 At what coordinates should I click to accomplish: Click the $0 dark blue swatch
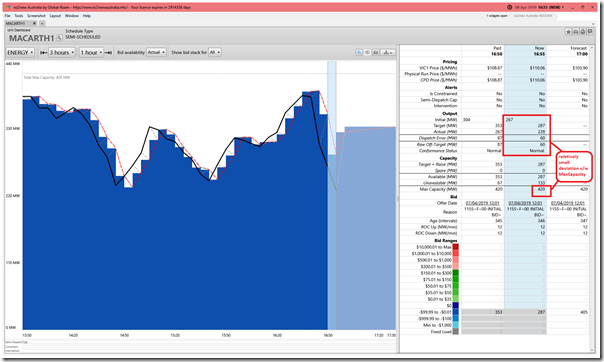456,305
